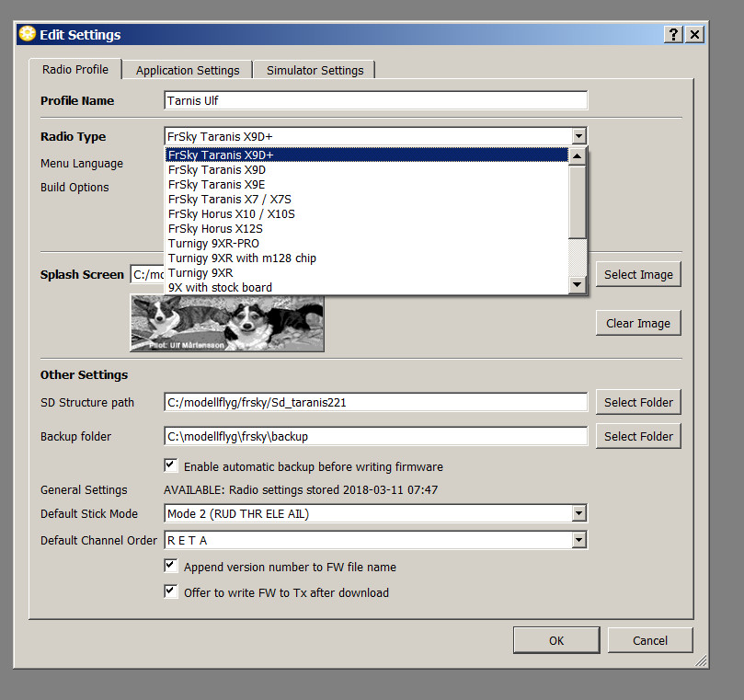Click the Companion app icon in title bar
744x700 pixels.
27,35
